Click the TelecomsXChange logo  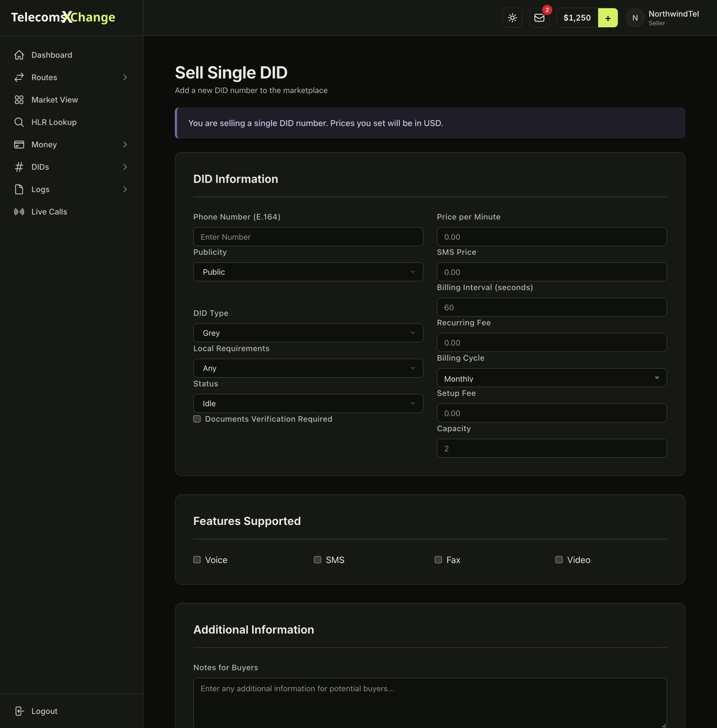63,17
